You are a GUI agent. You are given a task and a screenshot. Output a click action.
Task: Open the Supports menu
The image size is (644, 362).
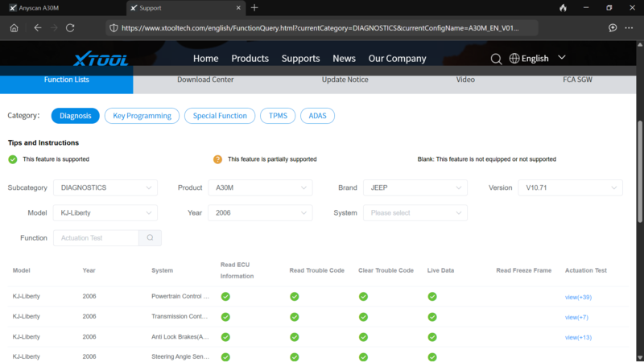300,58
